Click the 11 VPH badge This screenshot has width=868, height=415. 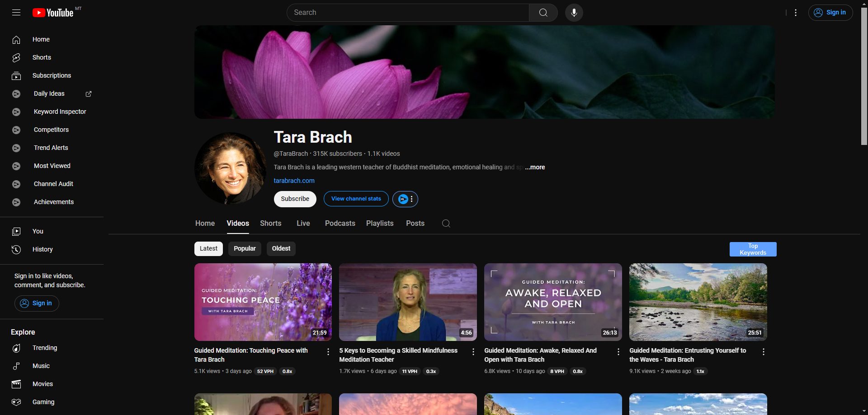pos(410,372)
